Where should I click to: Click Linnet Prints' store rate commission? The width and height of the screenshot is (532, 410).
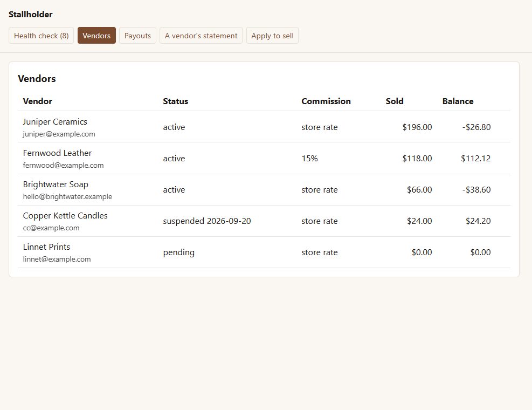tap(320, 252)
